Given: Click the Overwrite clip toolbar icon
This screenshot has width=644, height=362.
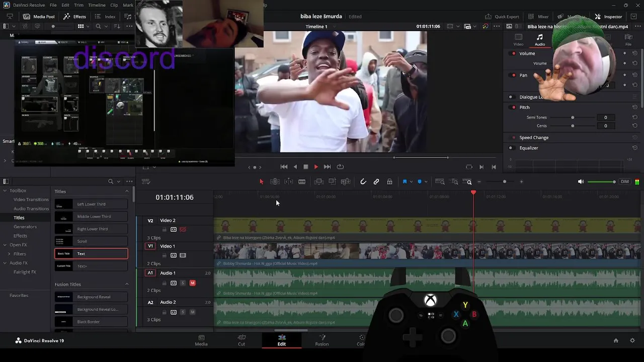Looking at the screenshot, I should 332,182.
